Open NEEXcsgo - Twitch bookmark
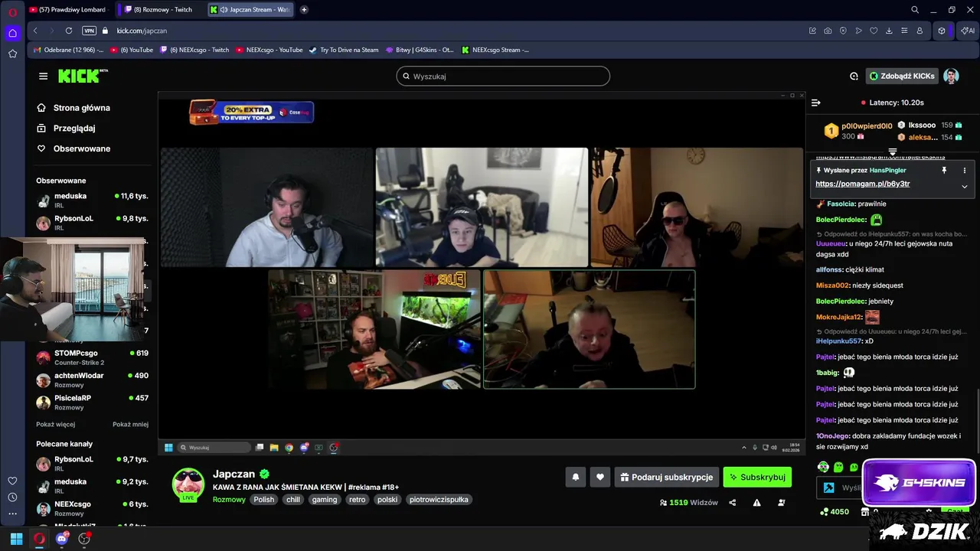Viewport: 980px width, 551px height. (x=194, y=50)
